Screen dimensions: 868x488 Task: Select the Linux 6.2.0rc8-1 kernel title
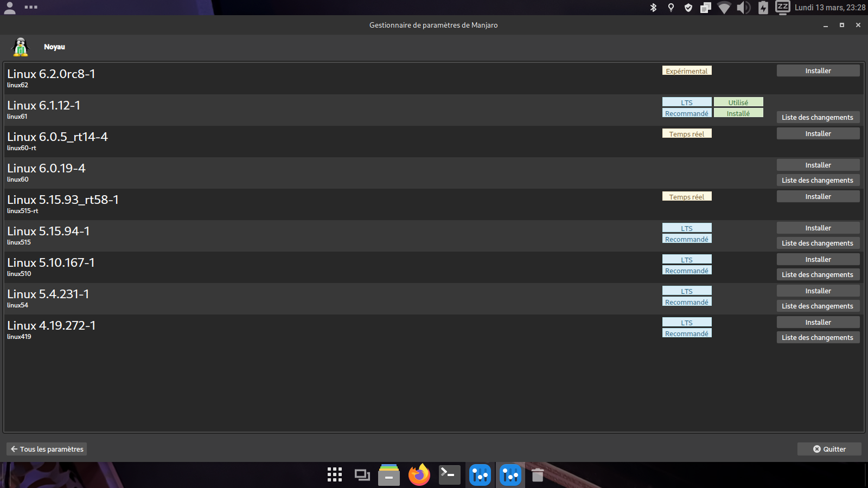tap(51, 74)
